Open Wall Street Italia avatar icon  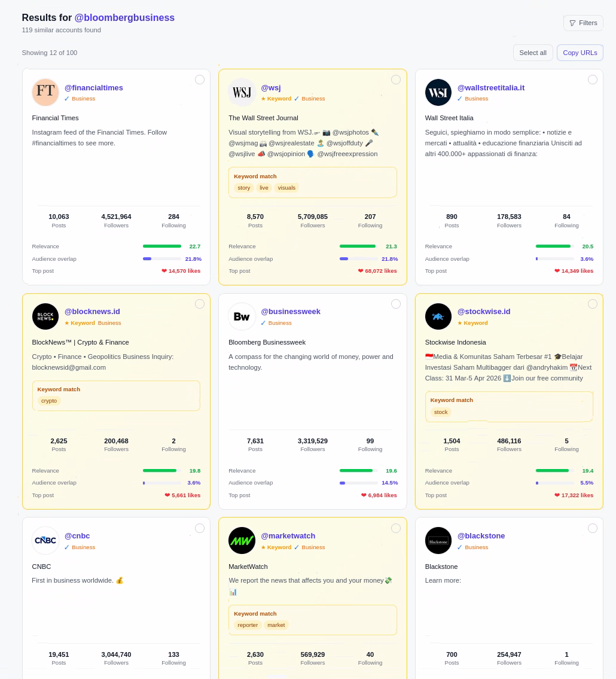438,92
